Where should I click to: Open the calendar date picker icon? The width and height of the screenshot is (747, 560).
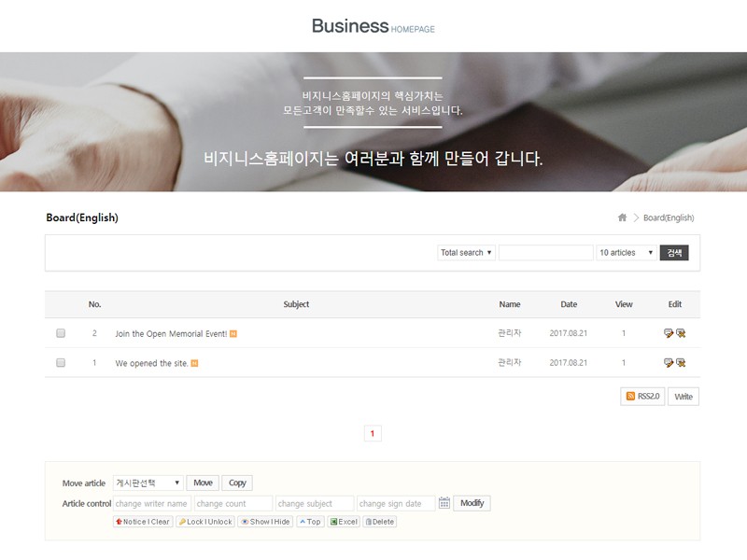coord(444,503)
